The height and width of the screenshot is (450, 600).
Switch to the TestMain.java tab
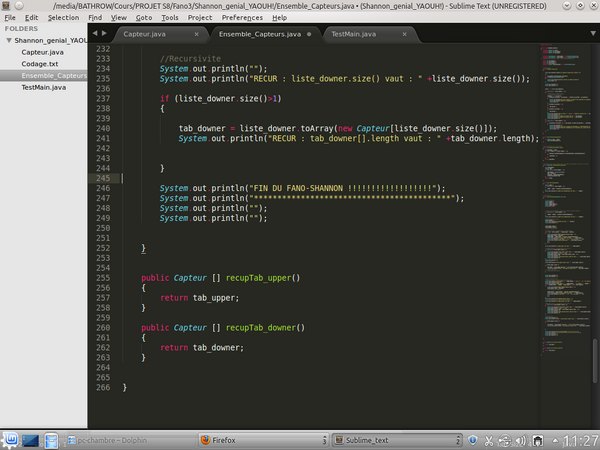[353, 34]
